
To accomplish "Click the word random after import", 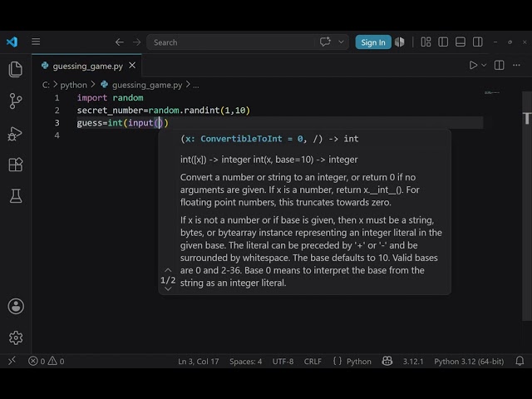I will pyautogui.click(x=128, y=98).
